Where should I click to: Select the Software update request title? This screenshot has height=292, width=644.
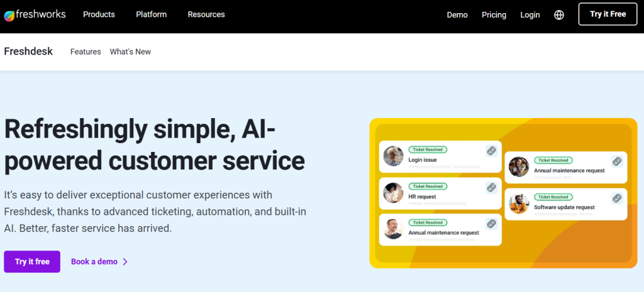point(564,207)
